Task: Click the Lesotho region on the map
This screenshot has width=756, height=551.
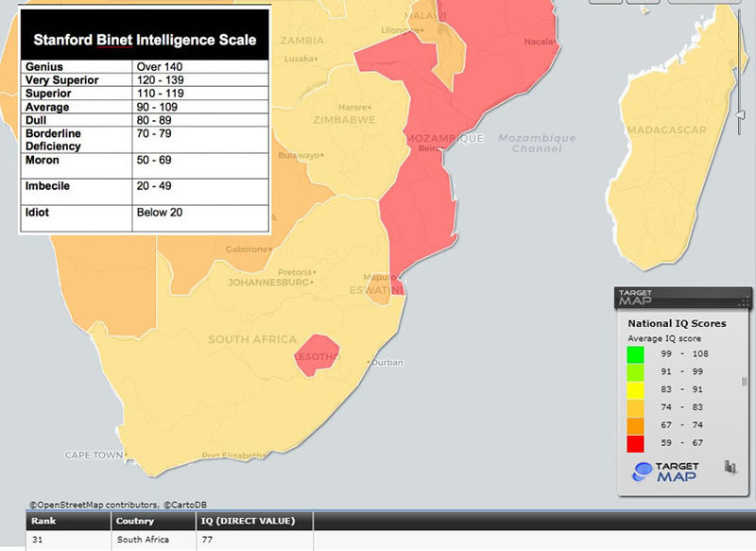Action: tap(318, 354)
